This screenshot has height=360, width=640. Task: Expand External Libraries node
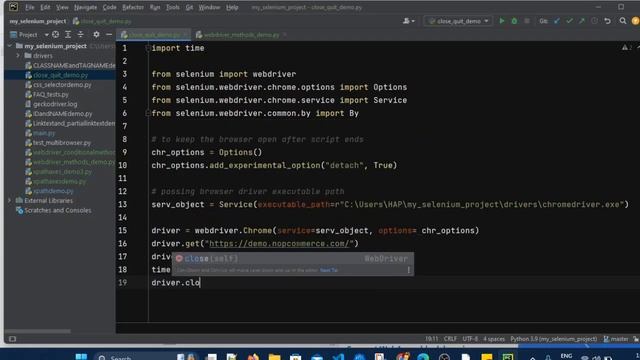pos(10,200)
